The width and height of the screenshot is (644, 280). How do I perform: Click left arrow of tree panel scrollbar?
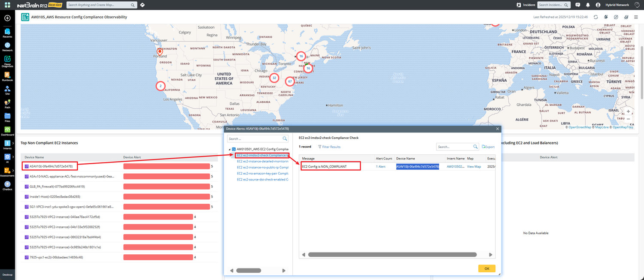[232, 271]
